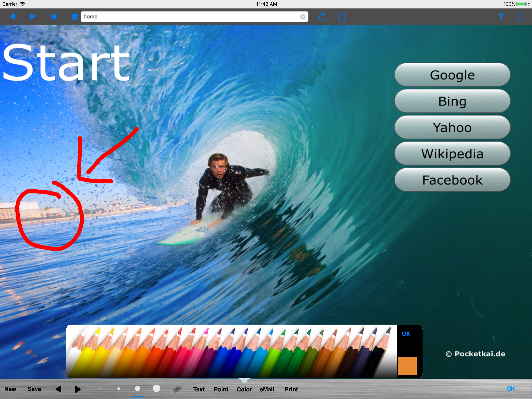Click the 11:42 AM clock
Viewport: 532px width, 399px height.
(266, 4)
